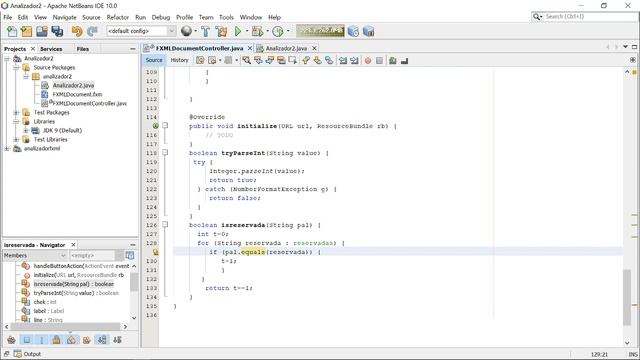Select tryParseInt method in Navigator list
This screenshot has width=640, height=360.
coord(76,293)
